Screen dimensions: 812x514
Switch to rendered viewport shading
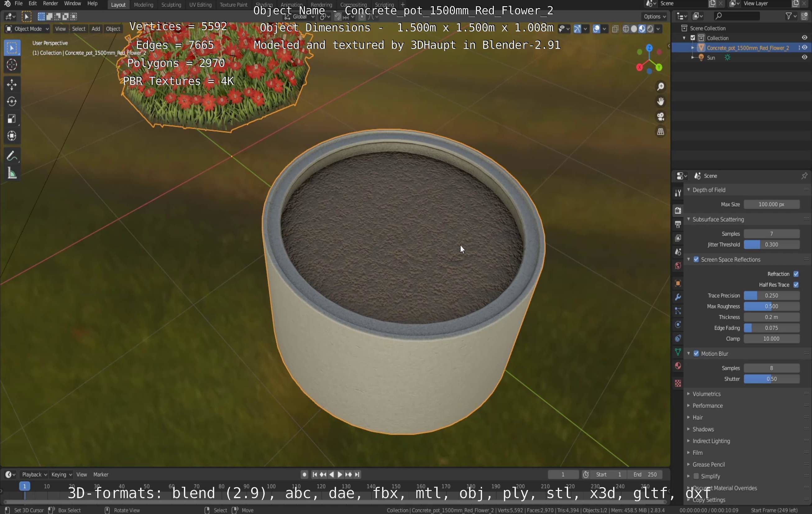coord(650,29)
